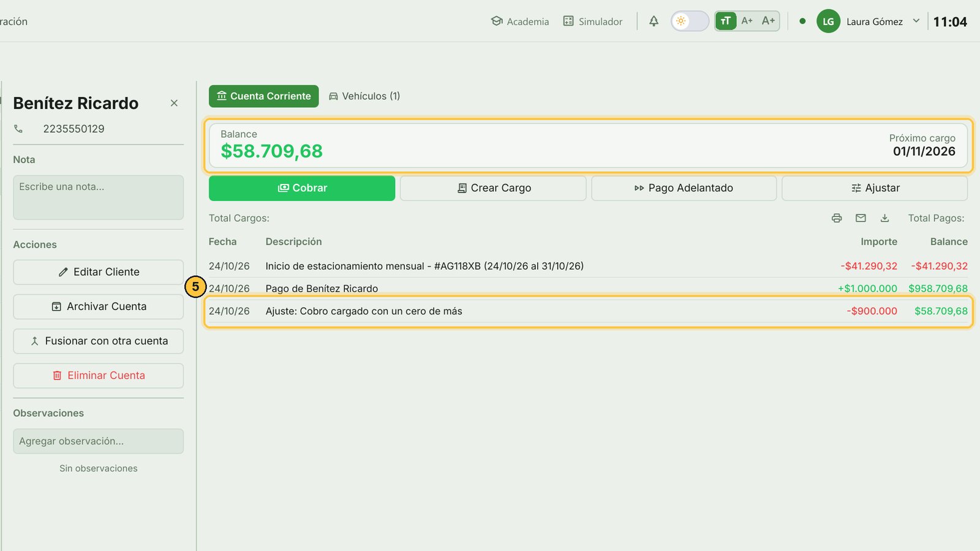Email the account statement
Viewport: 980px width, 551px height.
pos(861,218)
